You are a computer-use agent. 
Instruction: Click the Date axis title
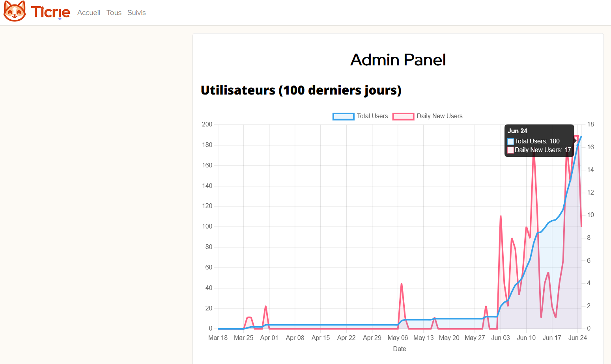(400, 349)
